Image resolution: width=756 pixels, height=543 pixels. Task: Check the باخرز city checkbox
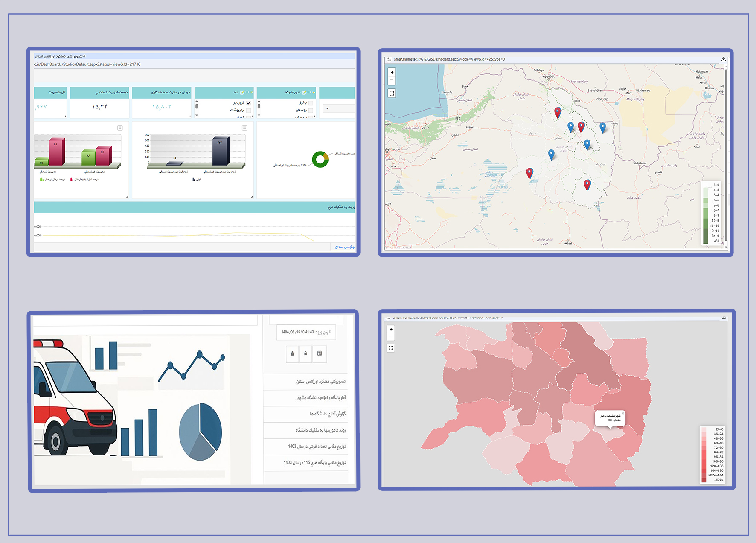pos(311,103)
